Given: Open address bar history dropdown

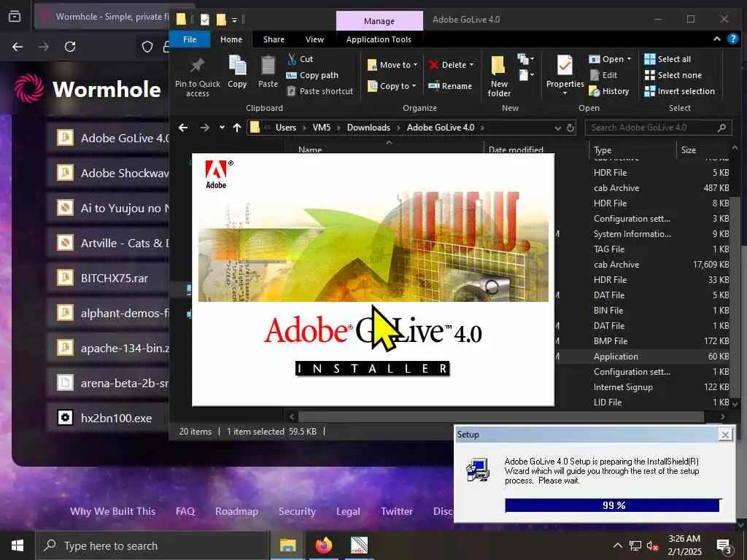Looking at the screenshot, I should (558, 128).
